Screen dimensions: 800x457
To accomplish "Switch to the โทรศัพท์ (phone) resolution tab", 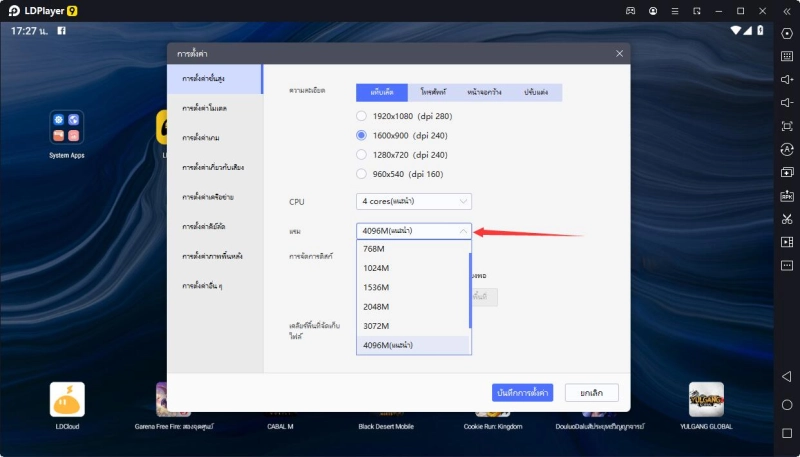I will [x=434, y=92].
